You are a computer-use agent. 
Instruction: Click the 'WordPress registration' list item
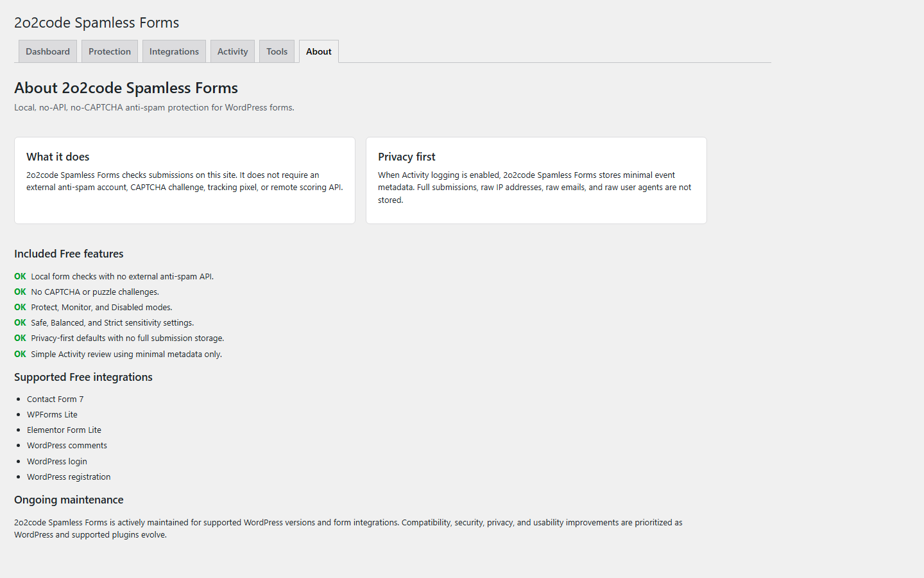[x=69, y=477]
